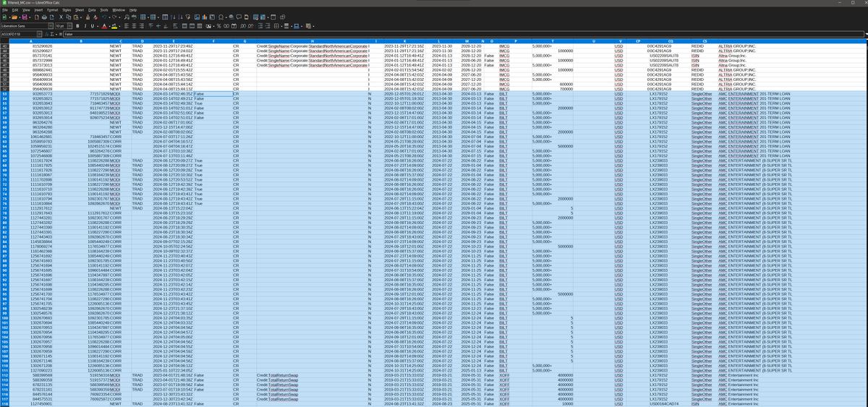Run the Spelling check
The width and height of the screenshot is (868, 407).
134,17
